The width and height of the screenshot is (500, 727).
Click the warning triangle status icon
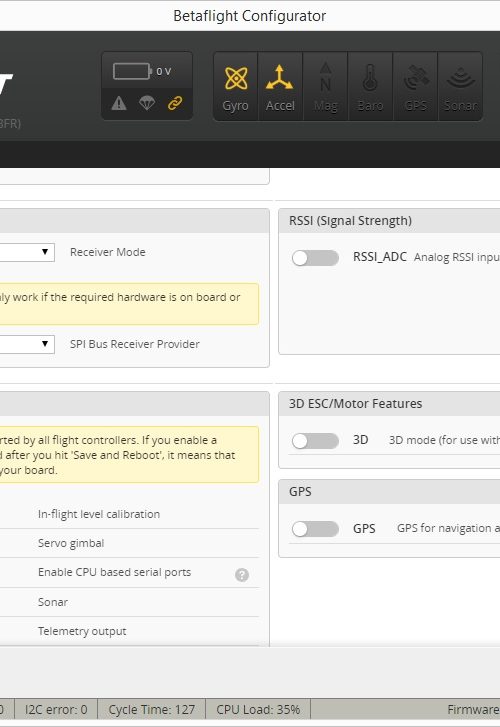click(x=119, y=103)
